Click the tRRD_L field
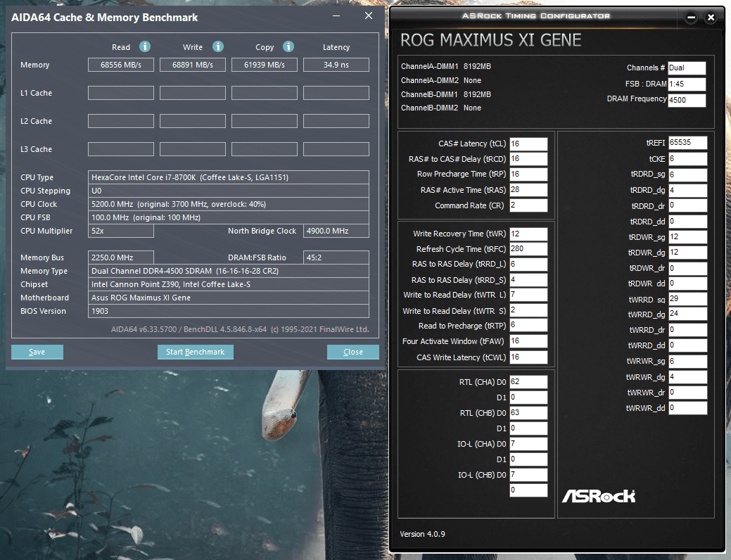This screenshot has height=560, width=731. [528, 264]
